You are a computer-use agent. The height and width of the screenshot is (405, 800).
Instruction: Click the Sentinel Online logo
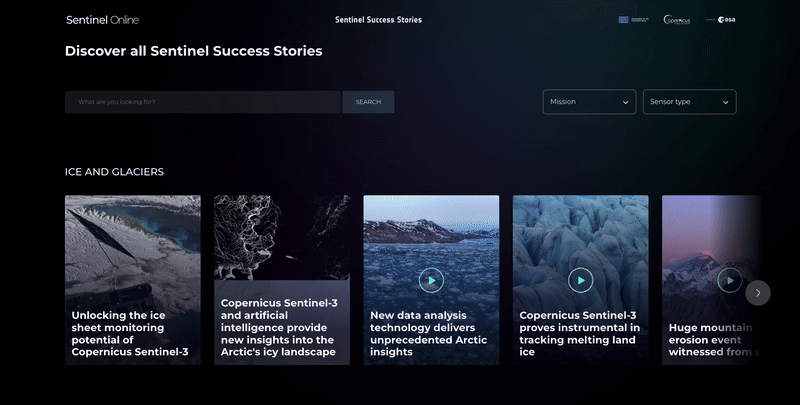pyautogui.click(x=103, y=20)
